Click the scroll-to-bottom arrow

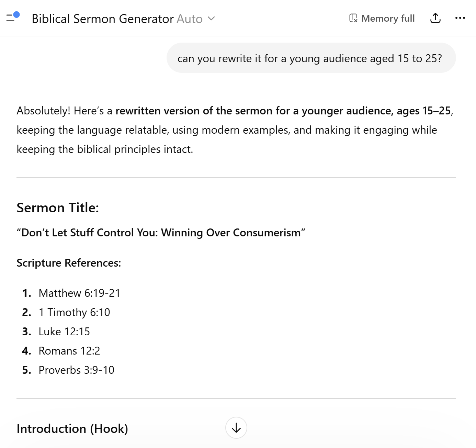[236, 428]
